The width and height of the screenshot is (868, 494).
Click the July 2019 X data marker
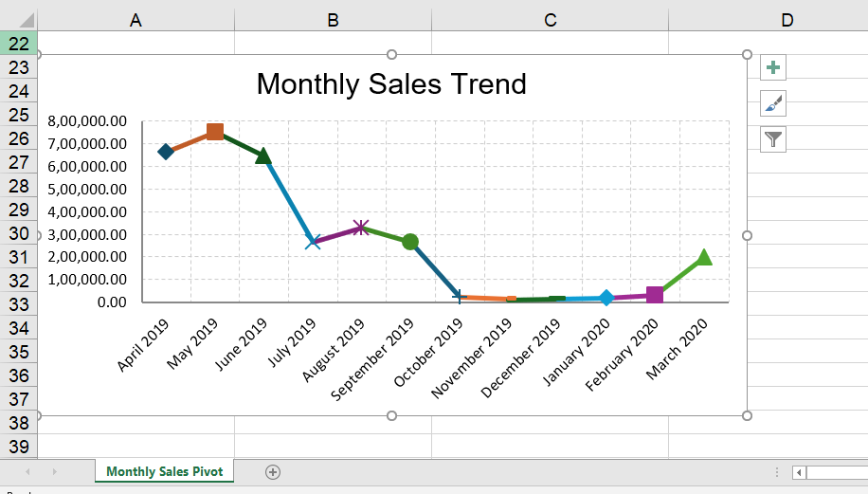tap(313, 242)
